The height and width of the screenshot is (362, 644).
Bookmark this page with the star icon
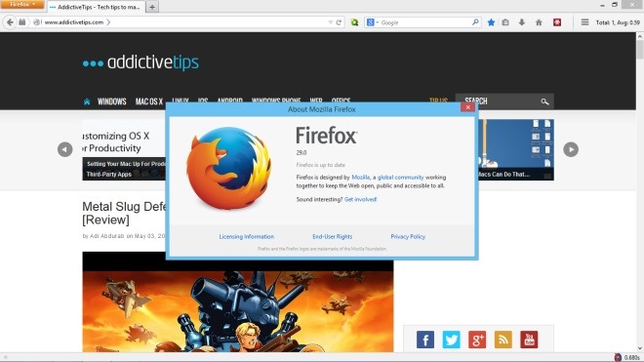point(491,22)
